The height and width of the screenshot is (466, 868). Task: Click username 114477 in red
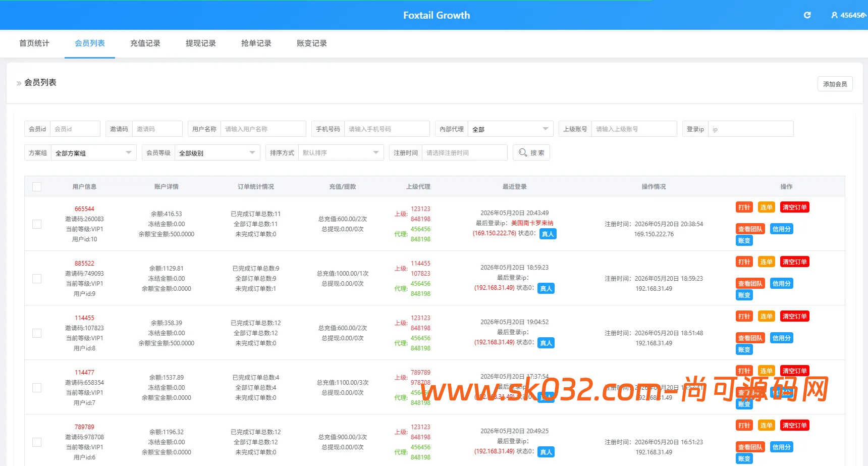[x=84, y=373]
